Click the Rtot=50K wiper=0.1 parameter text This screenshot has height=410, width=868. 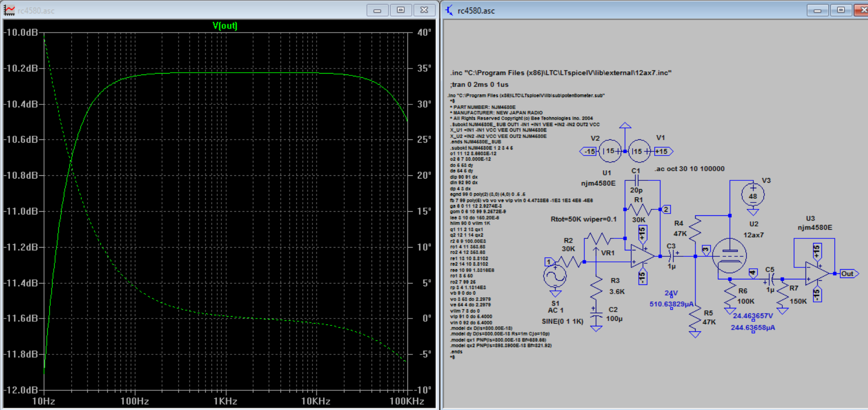583,219
